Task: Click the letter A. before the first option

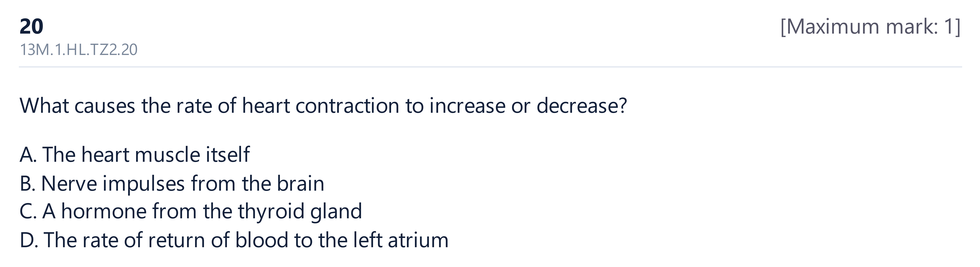Action: coord(29,155)
